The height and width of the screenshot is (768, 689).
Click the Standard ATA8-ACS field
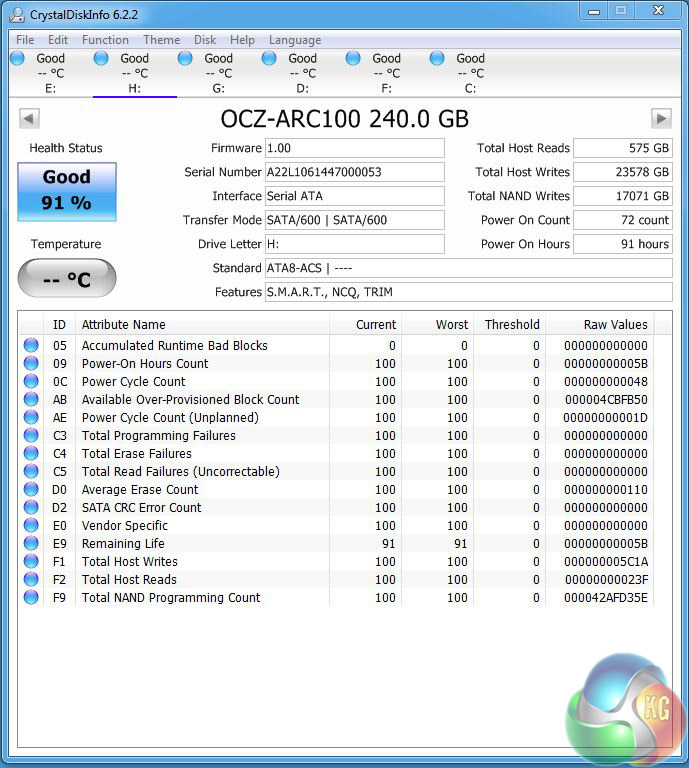pos(469,268)
